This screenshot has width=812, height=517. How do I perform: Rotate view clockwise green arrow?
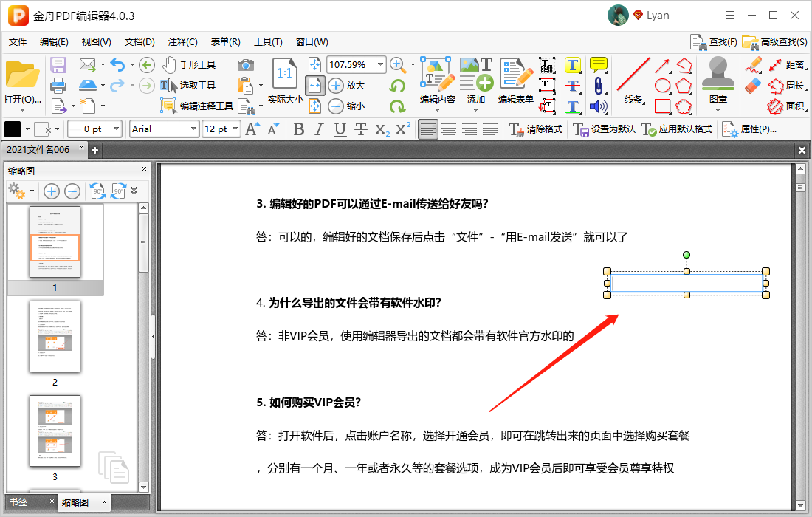point(397,106)
